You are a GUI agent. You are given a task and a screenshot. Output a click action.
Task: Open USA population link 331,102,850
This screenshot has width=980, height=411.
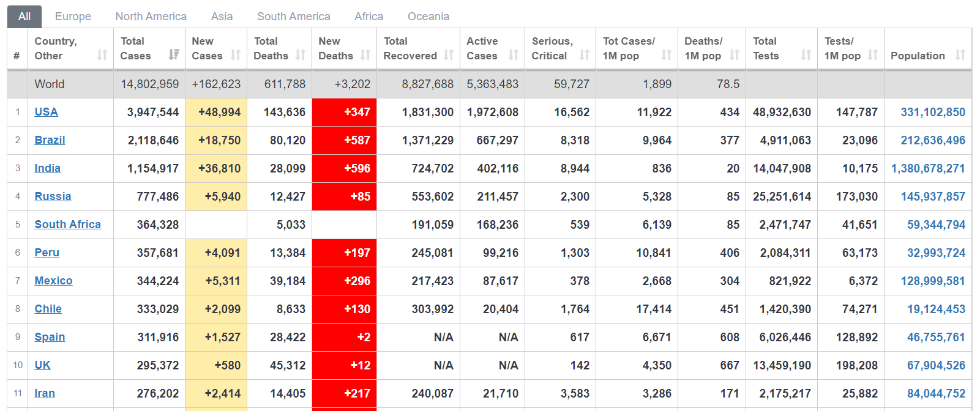pos(933,112)
